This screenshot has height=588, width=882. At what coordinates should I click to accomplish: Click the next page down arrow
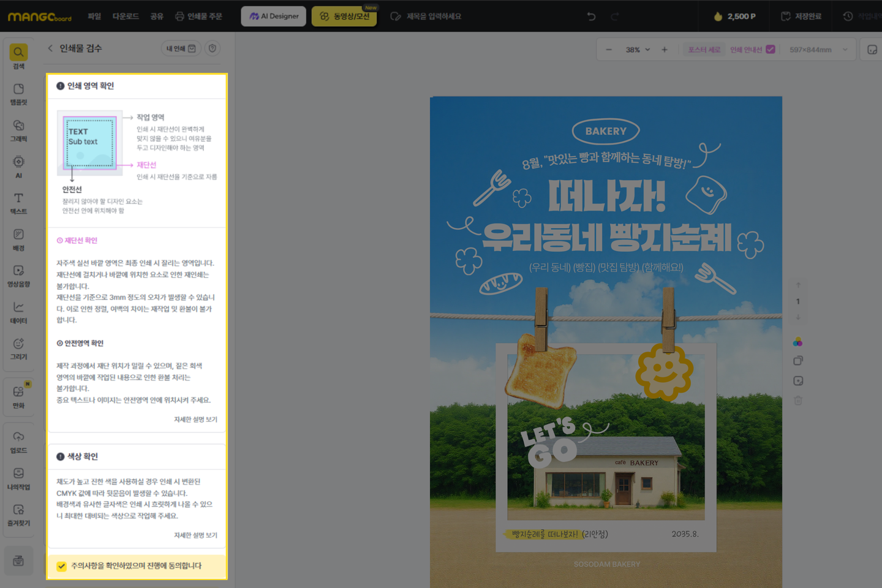point(797,317)
